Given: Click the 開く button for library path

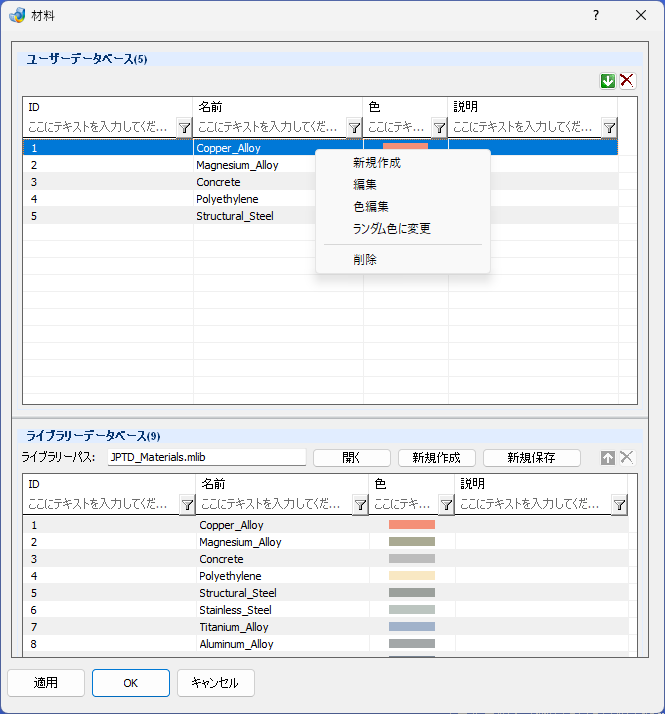Looking at the screenshot, I should pos(352,458).
